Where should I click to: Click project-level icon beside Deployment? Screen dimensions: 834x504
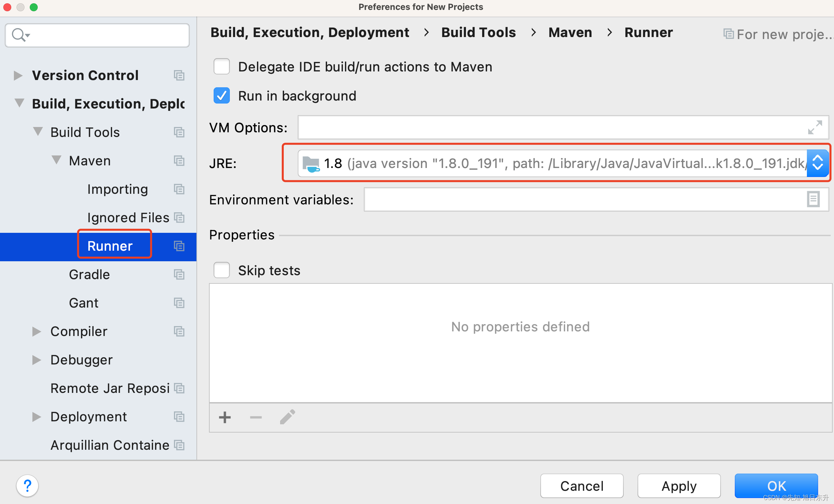[x=179, y=416]
